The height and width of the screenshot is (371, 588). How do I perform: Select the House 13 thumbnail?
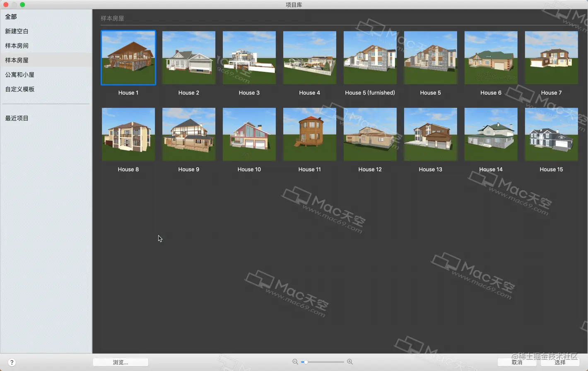[x=431, y=134]
